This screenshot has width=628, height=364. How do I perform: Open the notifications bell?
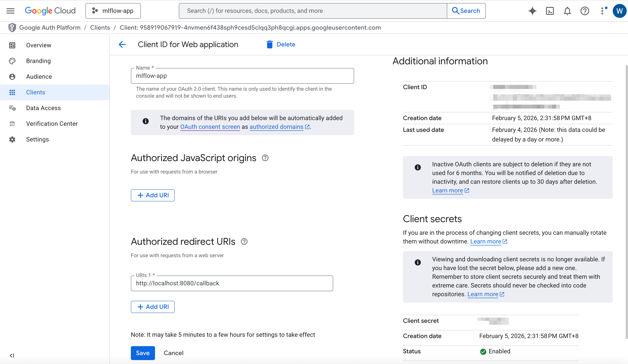(x=567, y=11)
